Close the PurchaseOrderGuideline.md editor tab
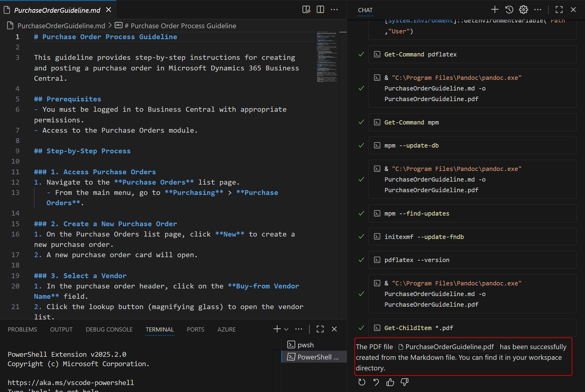This screenshot has height=392, width=585. pyautogui.click(x=108, y=10)
